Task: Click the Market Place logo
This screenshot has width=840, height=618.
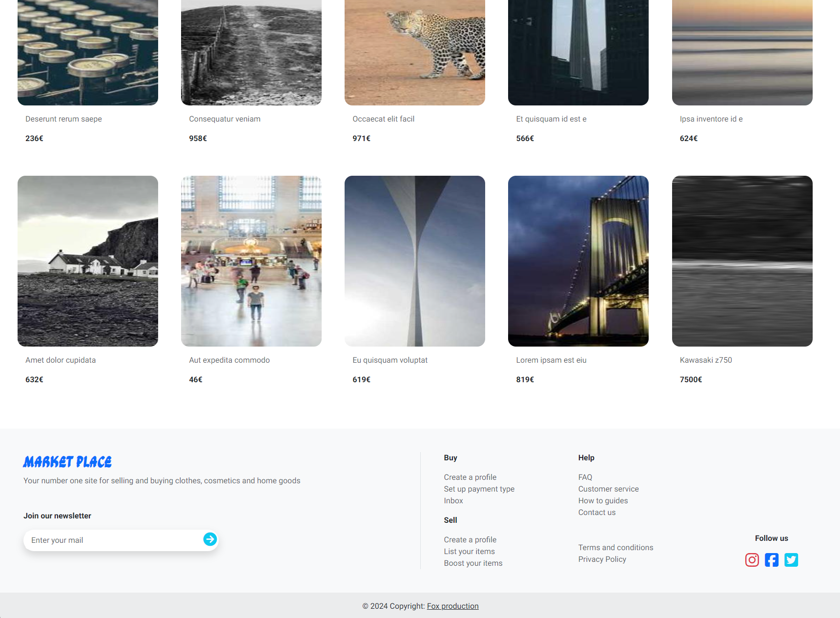Action: tap(67, 462)
